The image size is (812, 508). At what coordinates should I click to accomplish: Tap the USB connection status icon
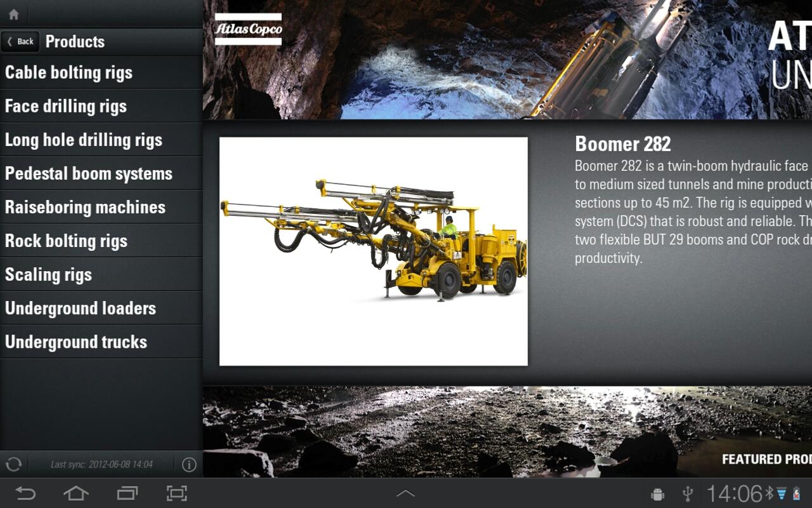point(687,493)
